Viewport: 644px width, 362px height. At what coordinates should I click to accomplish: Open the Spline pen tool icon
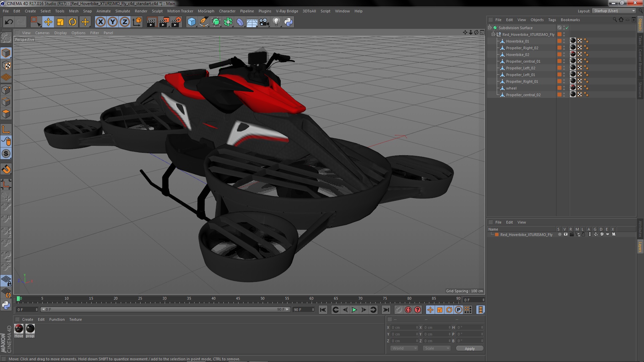(204, 22)
